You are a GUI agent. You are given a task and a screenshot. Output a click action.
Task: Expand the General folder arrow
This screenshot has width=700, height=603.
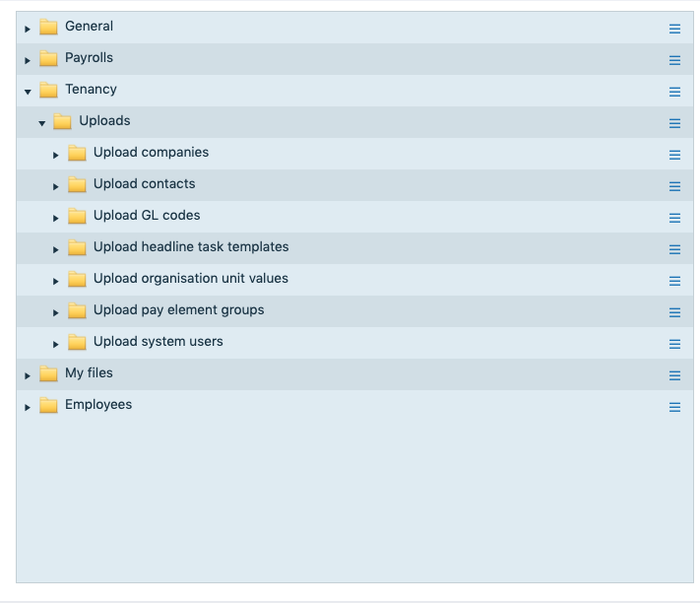(x=28, y=29)
